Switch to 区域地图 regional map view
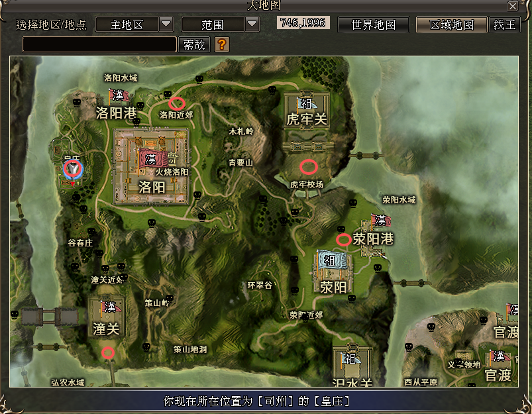Viewport: 532px width, 414px height. click(x=452, y=25)
